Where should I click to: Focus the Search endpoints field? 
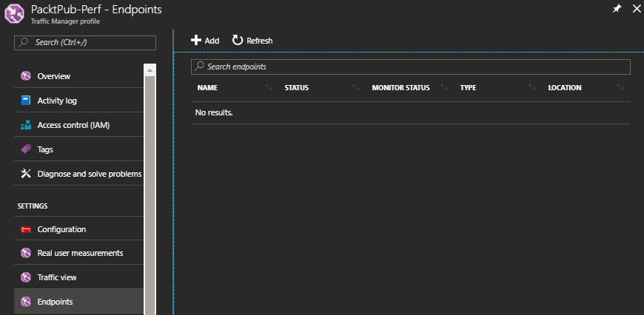410,67
